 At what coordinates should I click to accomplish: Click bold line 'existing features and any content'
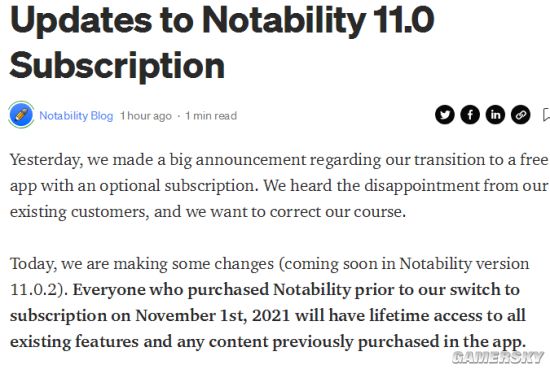tap(268, 342)
